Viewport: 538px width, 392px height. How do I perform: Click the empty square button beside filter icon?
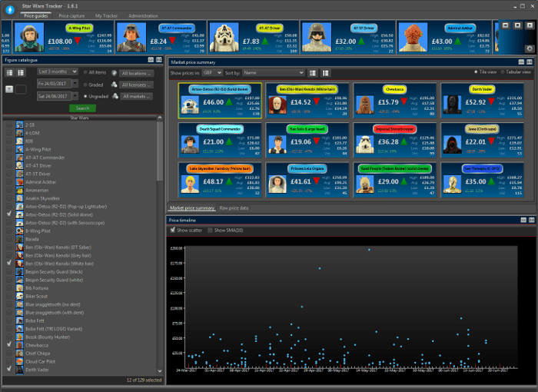[21, 89]
